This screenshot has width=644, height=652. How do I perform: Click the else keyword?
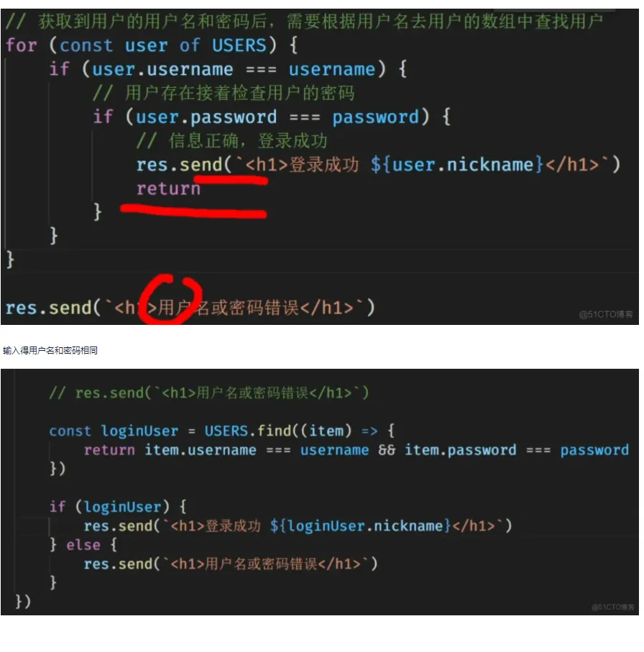click(83, 545)
